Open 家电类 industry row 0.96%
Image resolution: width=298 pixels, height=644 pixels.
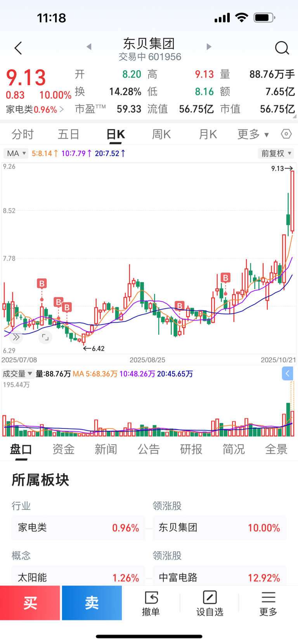pos(78,528)
